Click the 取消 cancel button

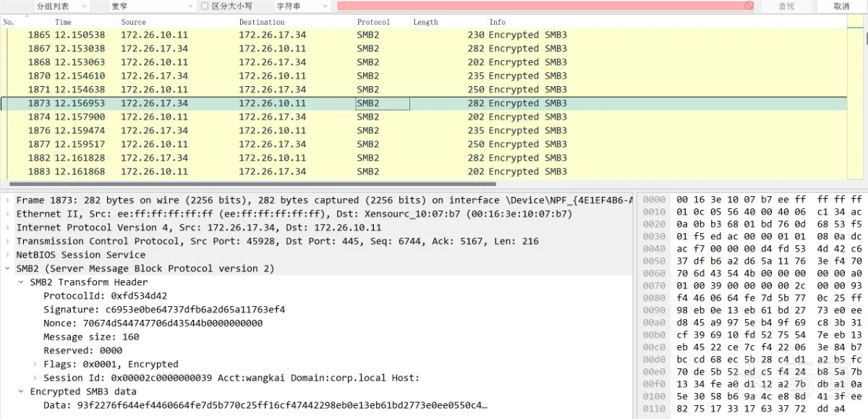841,7
